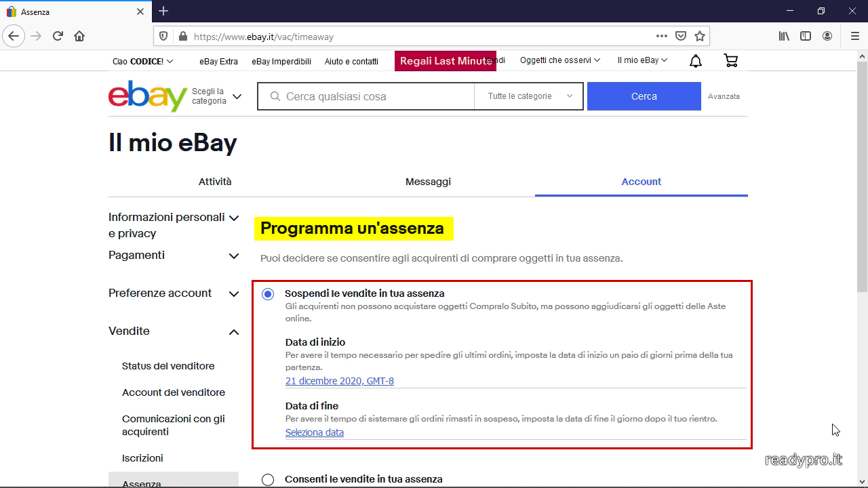Expand Informazioni personali e privacy section
This screenshot has height=488, width=868.
(174, 225)
